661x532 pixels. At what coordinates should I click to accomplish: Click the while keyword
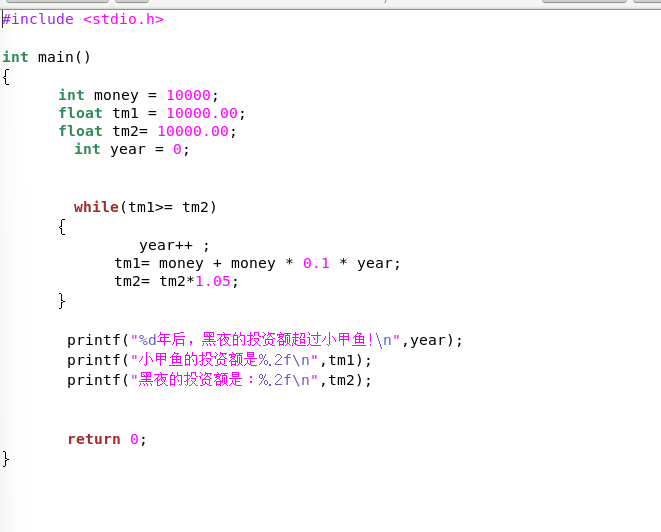click(96, 207)
